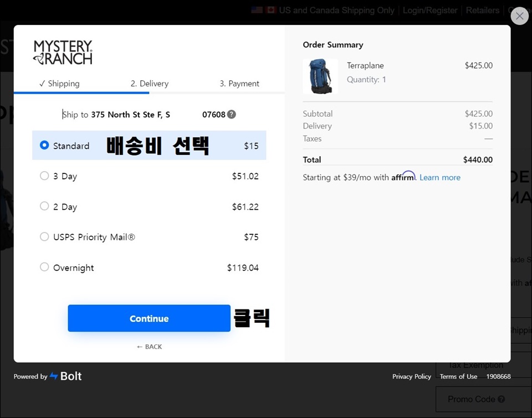Open the Privacy Policy link
This screenshot has width=532, height=418.
[412, 376]
